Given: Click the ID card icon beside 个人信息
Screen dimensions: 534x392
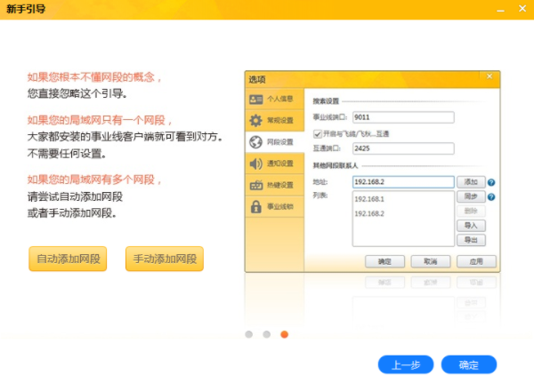Looking at the screenshot, I should 255,99.
